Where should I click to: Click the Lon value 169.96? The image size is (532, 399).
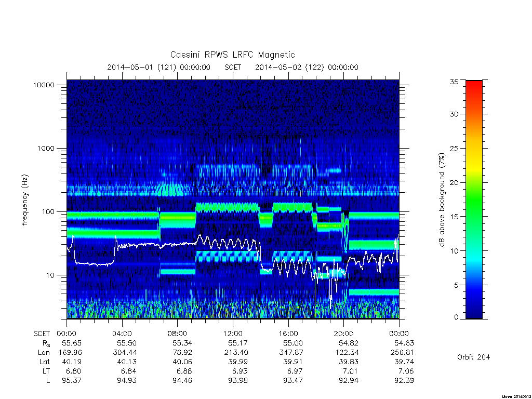point(70,353)
